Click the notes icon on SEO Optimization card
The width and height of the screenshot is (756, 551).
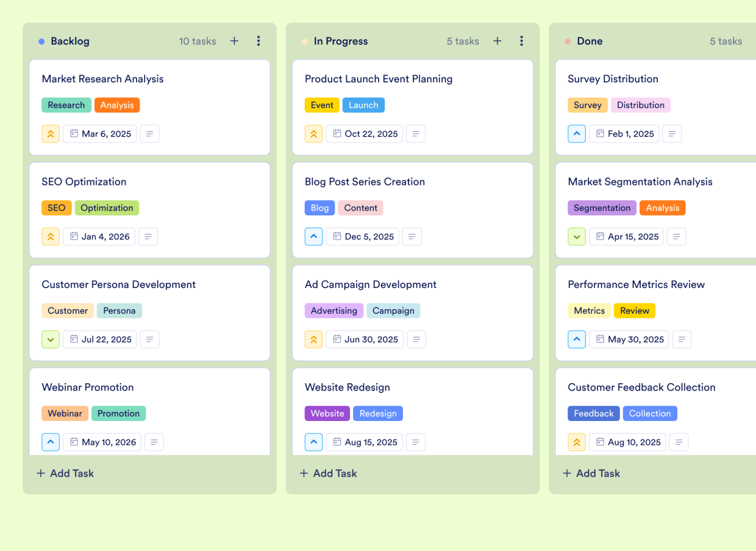148,236
